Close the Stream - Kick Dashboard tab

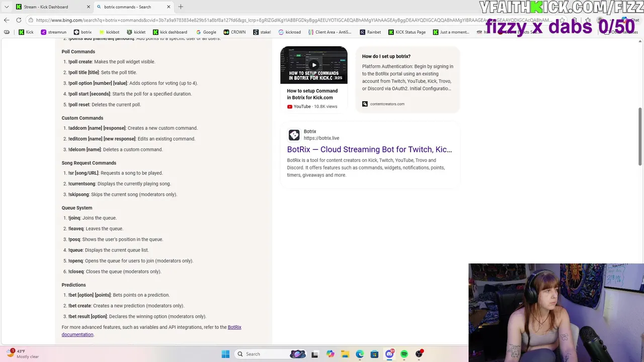pyautogui.click(x=89, y=7)
